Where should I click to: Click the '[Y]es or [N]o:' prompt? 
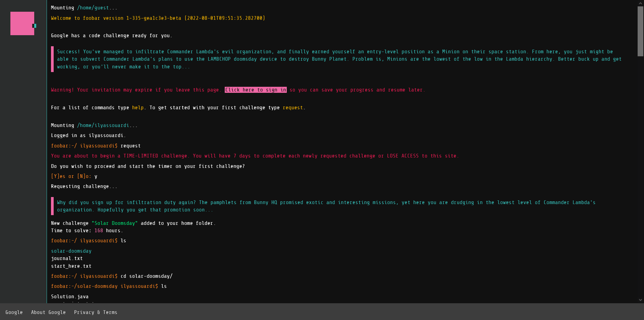click(x=71, y=176)
